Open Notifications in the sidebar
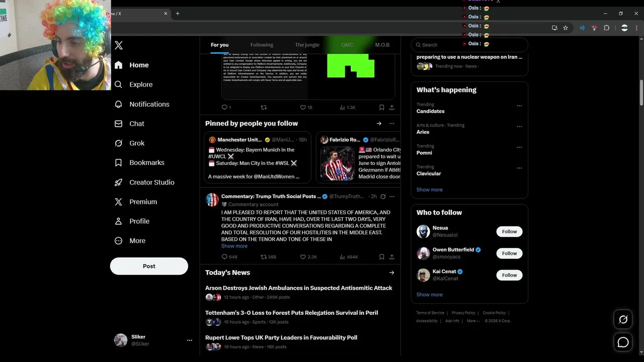 (x=142, y=104)
